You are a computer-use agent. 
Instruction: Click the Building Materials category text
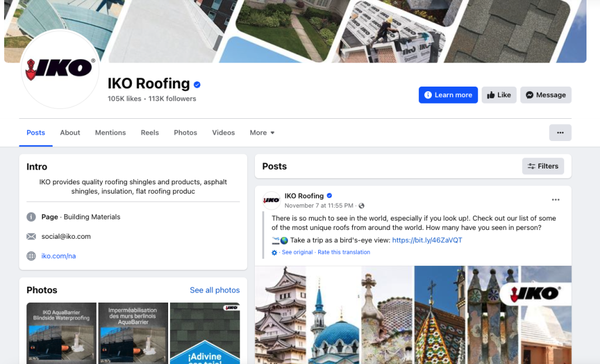pyautogui.click(x=92, y=217)
